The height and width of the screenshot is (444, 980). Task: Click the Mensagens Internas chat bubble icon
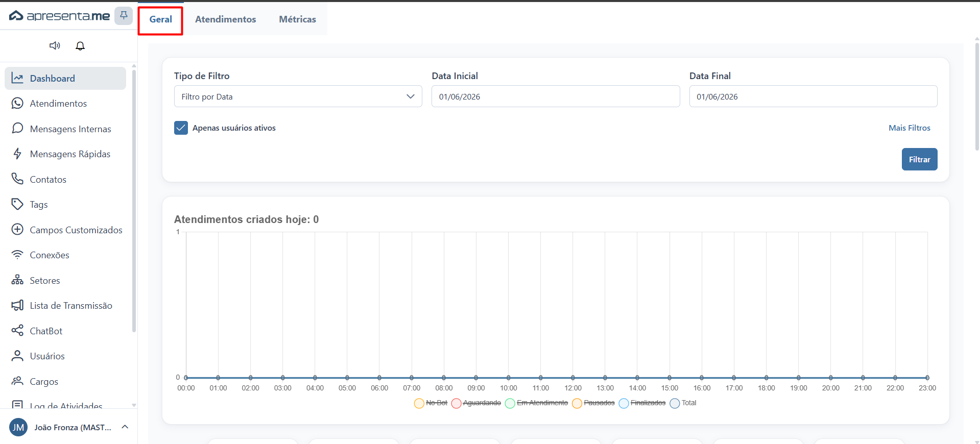pyautogui.click(x=17, y=128)
